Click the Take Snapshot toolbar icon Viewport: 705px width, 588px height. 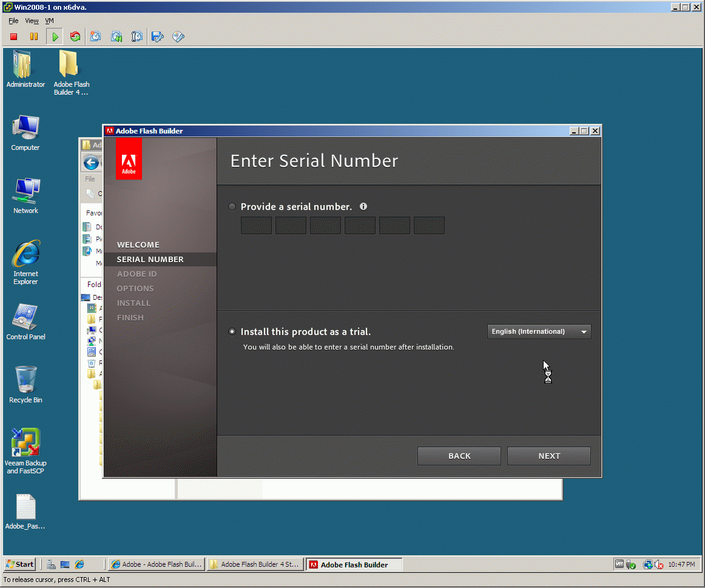click(95, 37)
